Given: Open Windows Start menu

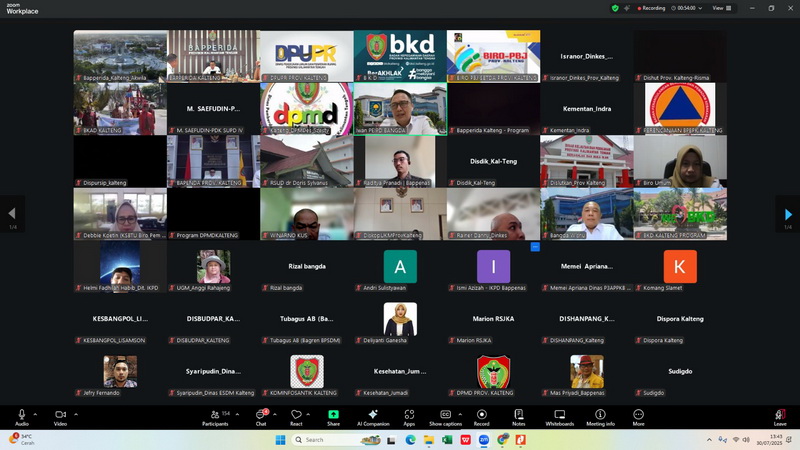Looking at the screenshot, I should [280, 440].
